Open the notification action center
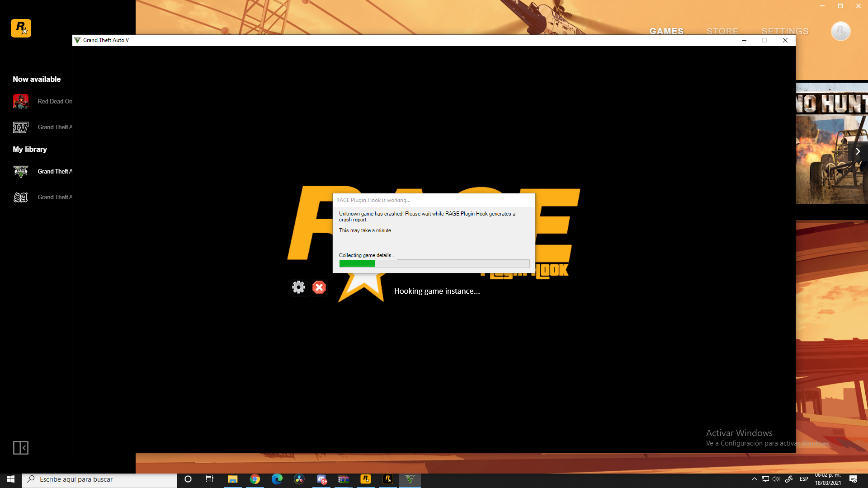The height and width of the screenshot is (488, 868). click(853, 479)
